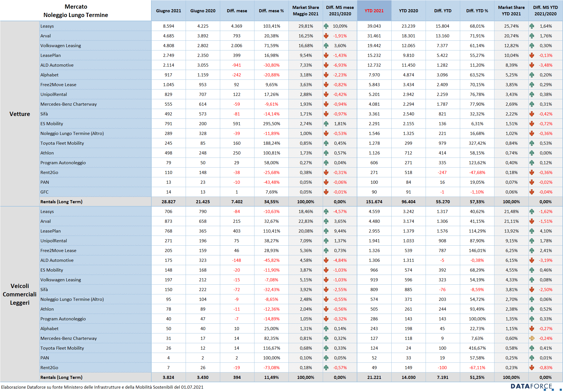Select the YTD 2020 column header

pyautogui.click(x=409, y=11)
